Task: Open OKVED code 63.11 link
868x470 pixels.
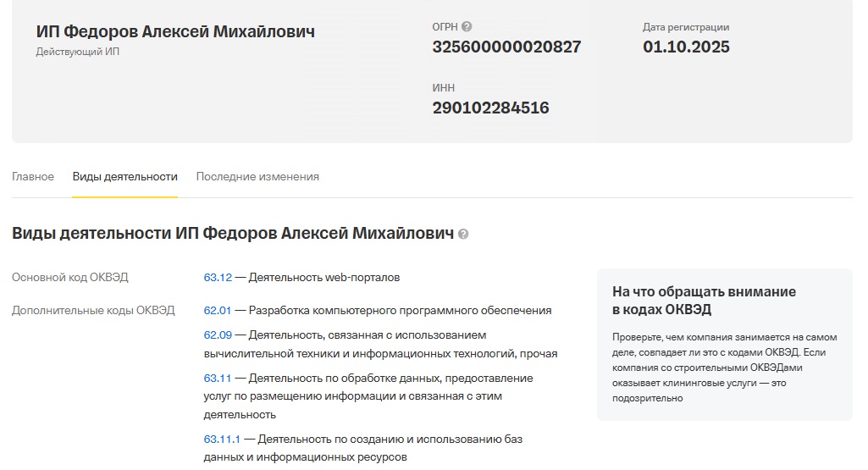Action: click(x=217, y=378)
